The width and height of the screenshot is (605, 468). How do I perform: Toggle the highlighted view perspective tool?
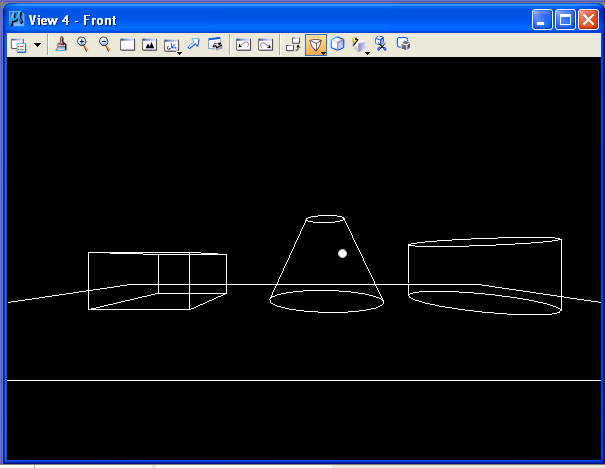(x=315, y=45)
